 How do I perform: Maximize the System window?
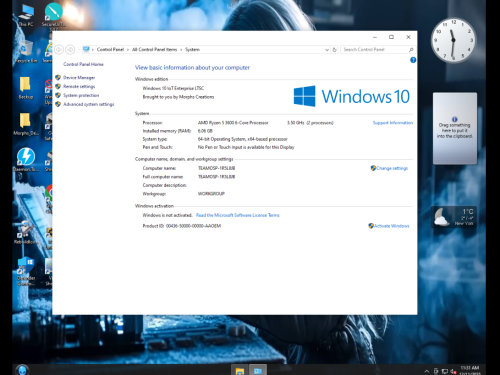click(x=391, y=37)
